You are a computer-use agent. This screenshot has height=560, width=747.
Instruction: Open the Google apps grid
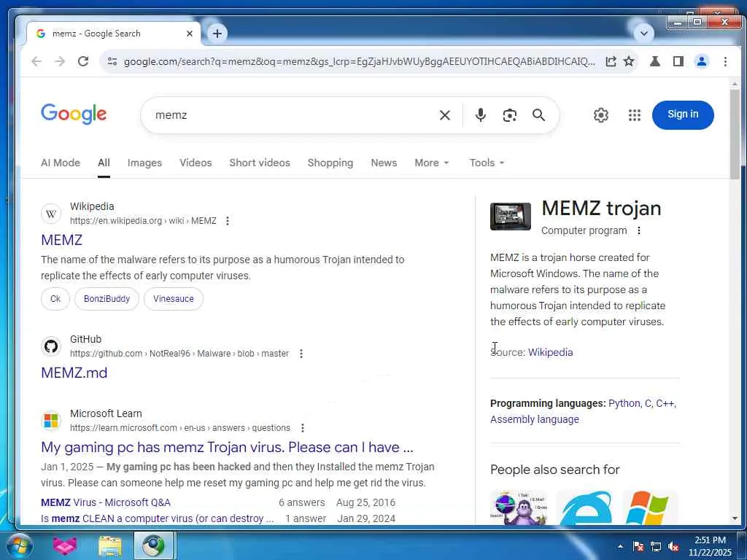pyautogui.click(x=634, y=115)
